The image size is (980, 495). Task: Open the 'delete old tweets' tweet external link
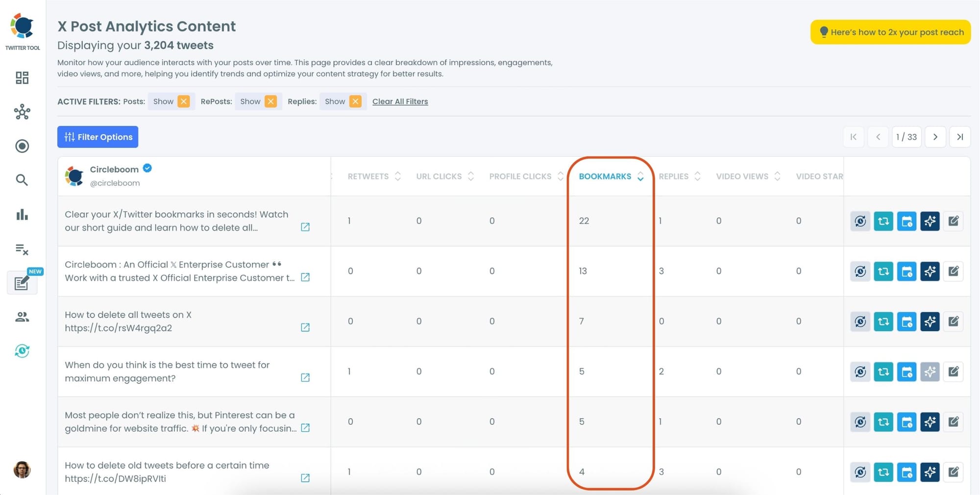tap(305, 478)
